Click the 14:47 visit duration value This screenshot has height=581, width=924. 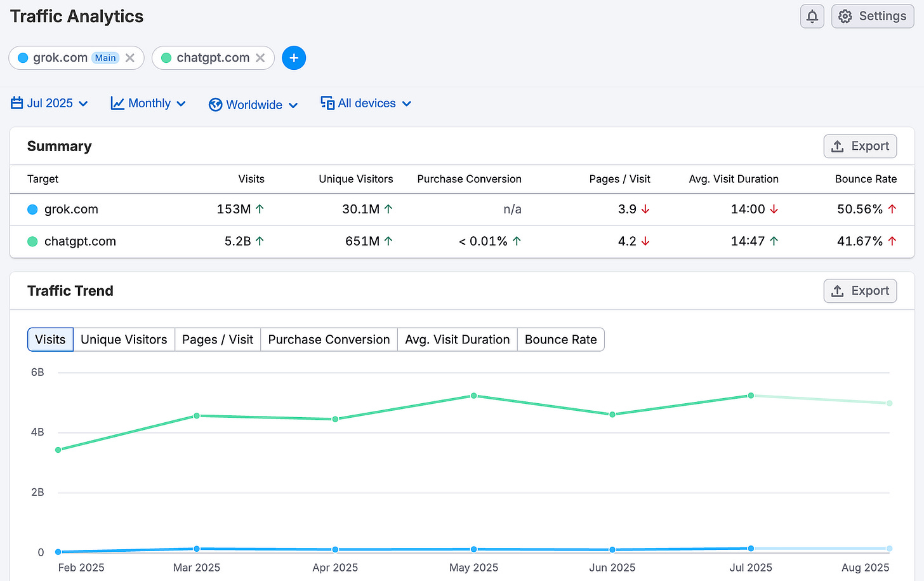coord(748,241)
